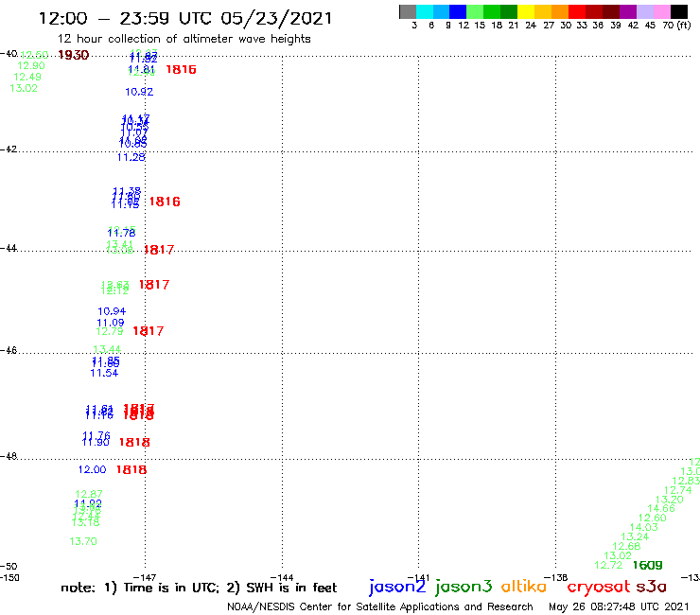Select the dark blue legend color swatch
700x615 pixels.
click(x=458, y=11)
